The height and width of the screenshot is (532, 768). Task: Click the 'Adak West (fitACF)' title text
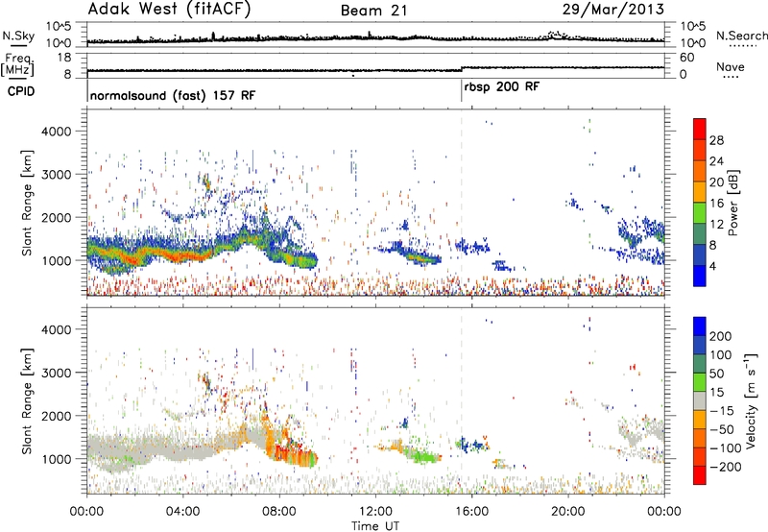tap(169, 10)
